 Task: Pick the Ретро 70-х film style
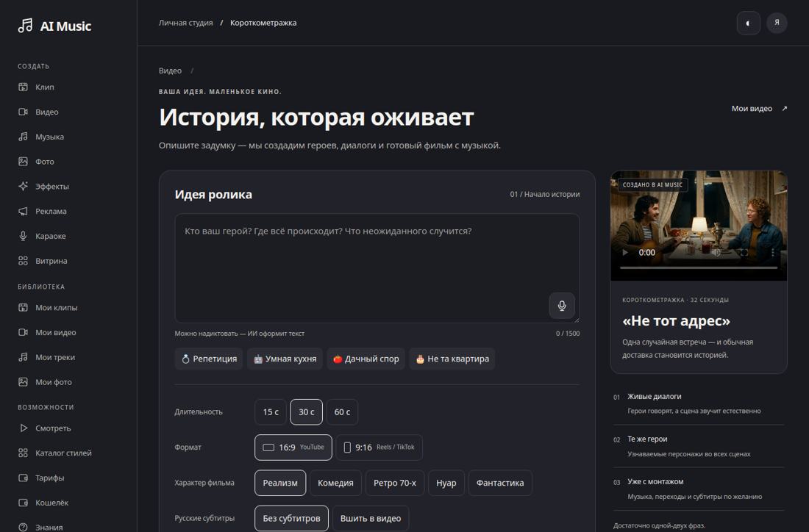[x=395, y=483]
